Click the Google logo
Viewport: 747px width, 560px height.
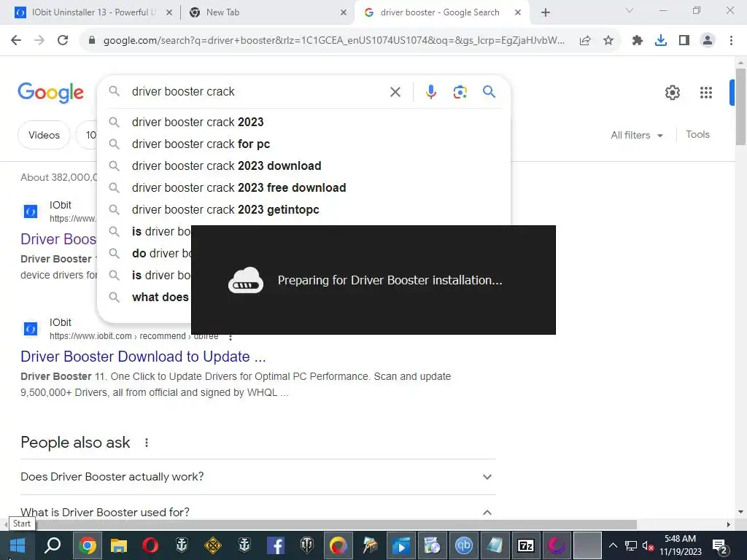coord(50,93)
